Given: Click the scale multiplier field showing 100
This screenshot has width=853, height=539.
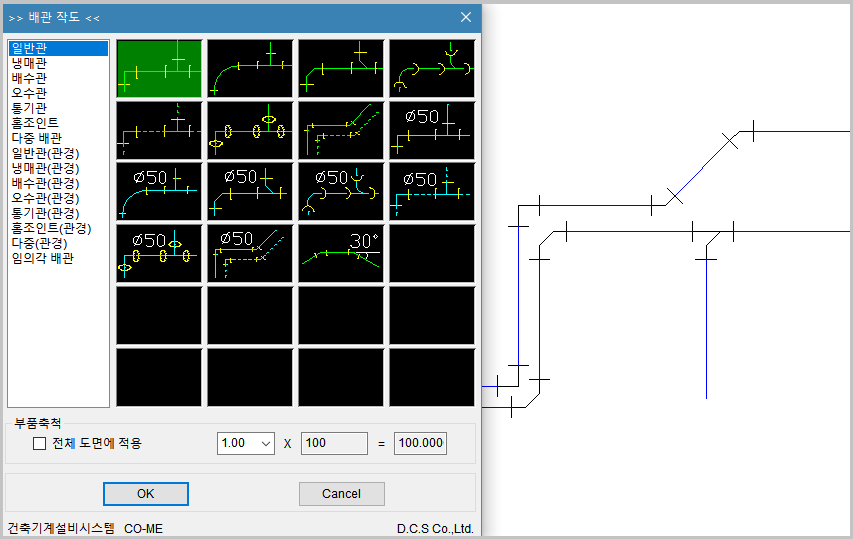Looking at the screenshot, I should (x=333, y=443).
